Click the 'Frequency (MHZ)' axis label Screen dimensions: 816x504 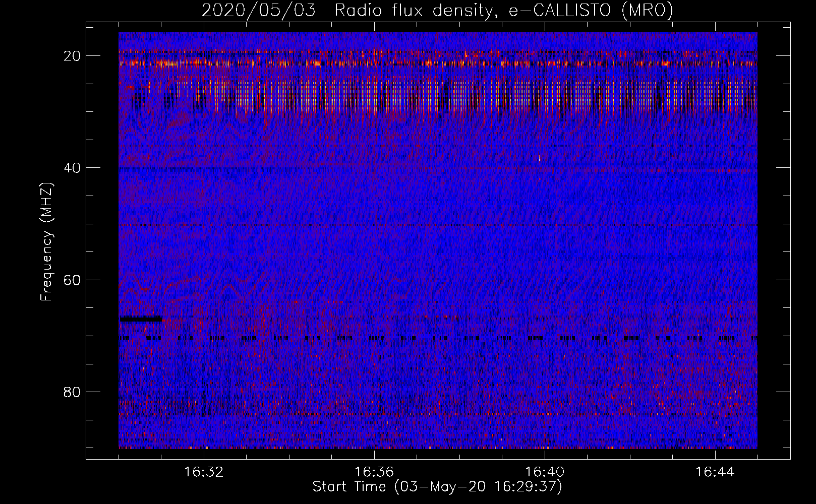[46, 242]
